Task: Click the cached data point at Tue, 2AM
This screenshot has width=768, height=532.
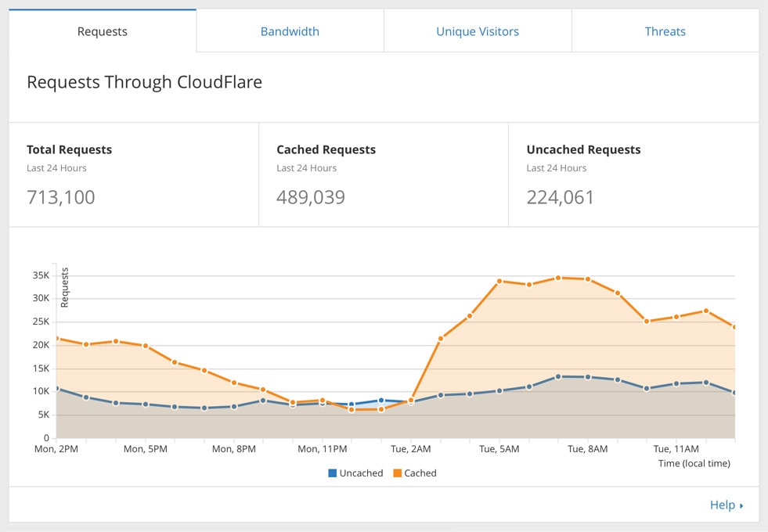Action: point(411,401)
